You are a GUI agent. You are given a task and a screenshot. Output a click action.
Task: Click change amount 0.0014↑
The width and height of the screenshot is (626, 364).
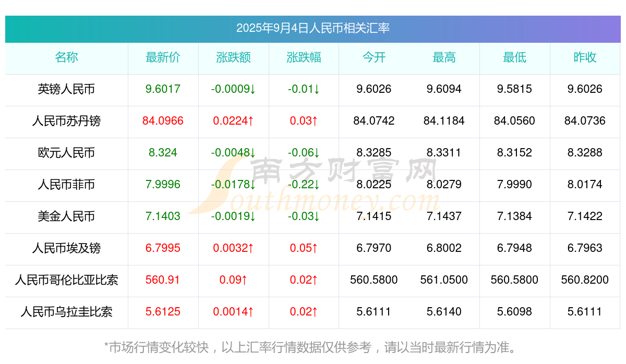[234, 312]
